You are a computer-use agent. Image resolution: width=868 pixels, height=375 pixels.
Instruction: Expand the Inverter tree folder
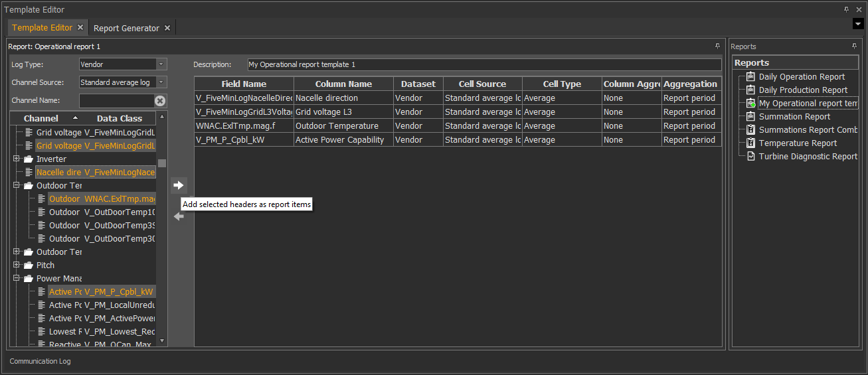coord(17,159)
